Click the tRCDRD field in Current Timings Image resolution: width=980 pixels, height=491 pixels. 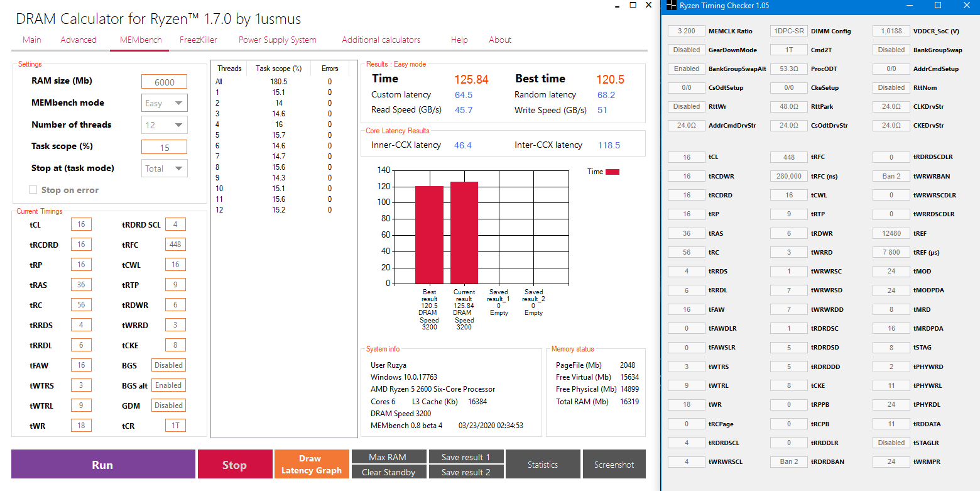(x=81, y=245)
